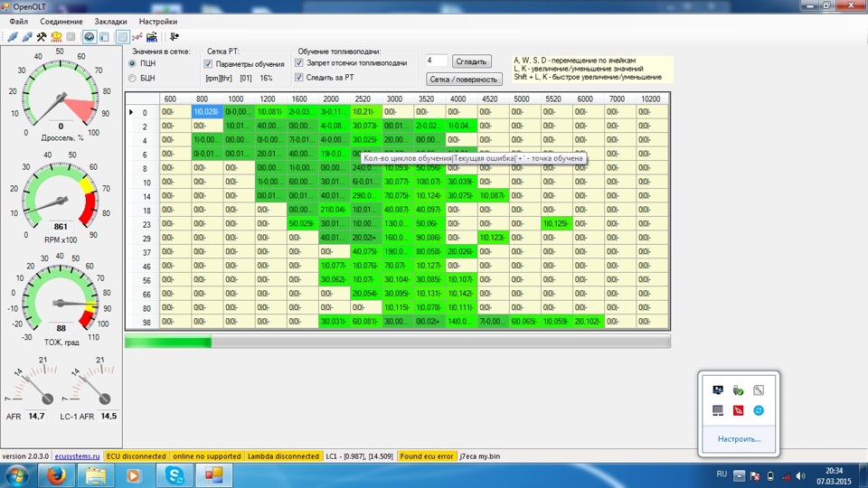Click cell 1|0,087|- in row 14
The width and height of the screenshot is (868, 488).
tap(493, 196)
